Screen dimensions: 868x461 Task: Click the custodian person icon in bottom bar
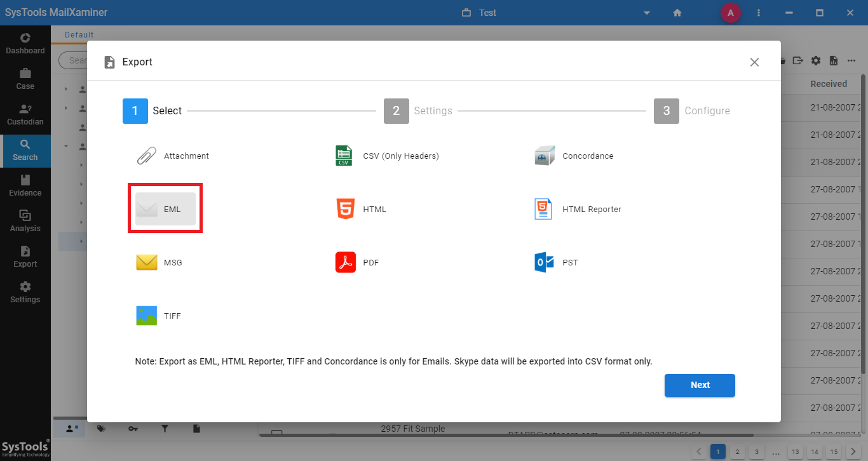click(71, 429)
